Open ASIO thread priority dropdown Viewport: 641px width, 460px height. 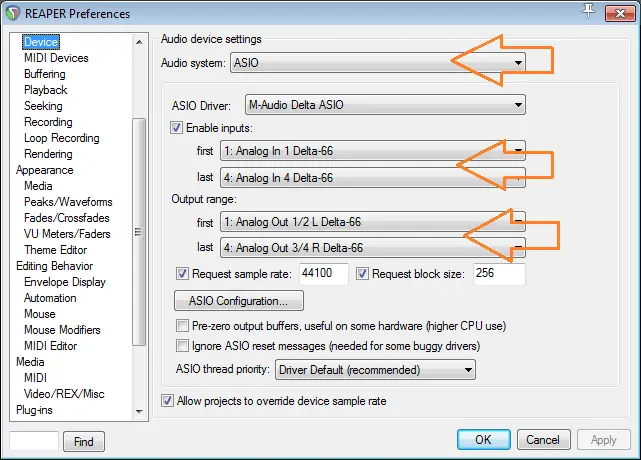pyautogui.click(x=375, y=370)
